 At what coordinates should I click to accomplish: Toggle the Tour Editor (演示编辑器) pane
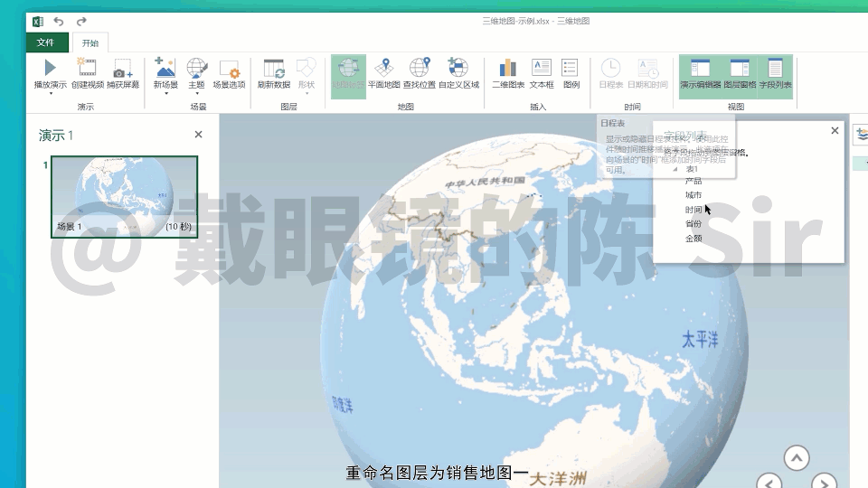pyautogui.click(x=700, y=76)
